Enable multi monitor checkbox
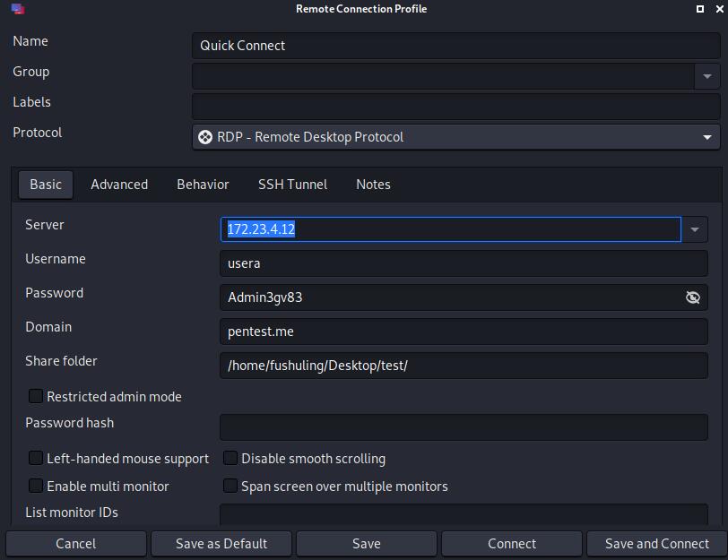Viewport: 728px width, 560px height. point(36,486)
